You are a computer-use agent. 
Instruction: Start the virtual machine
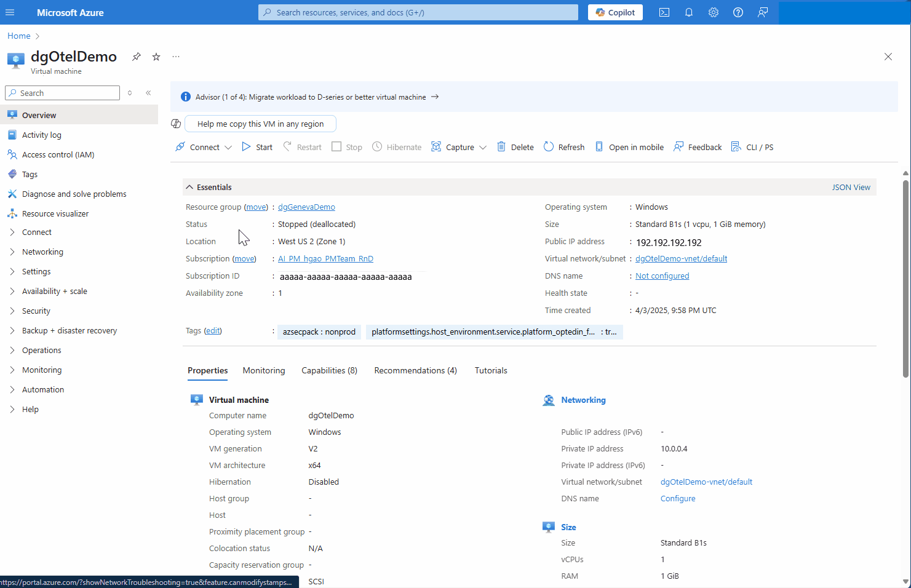(257, 147)
